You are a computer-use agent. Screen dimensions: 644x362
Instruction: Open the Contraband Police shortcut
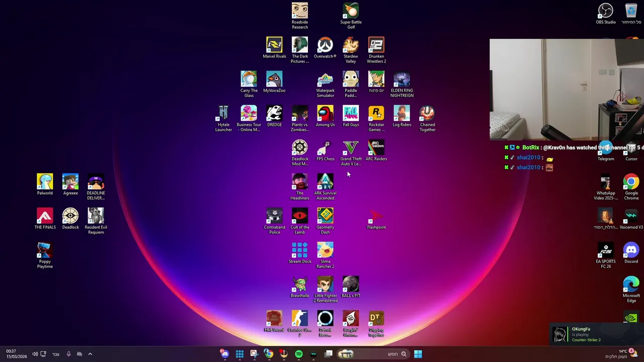[274, 221]
